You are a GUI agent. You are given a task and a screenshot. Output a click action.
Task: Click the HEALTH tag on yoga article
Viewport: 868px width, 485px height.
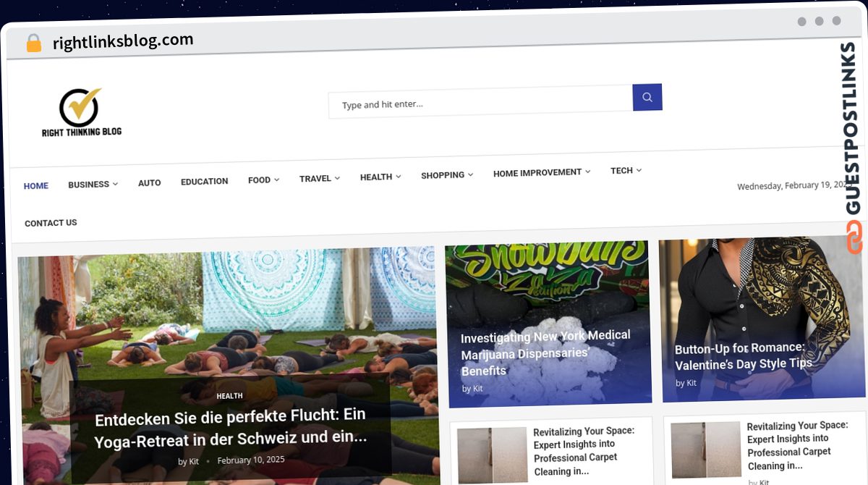230,396
